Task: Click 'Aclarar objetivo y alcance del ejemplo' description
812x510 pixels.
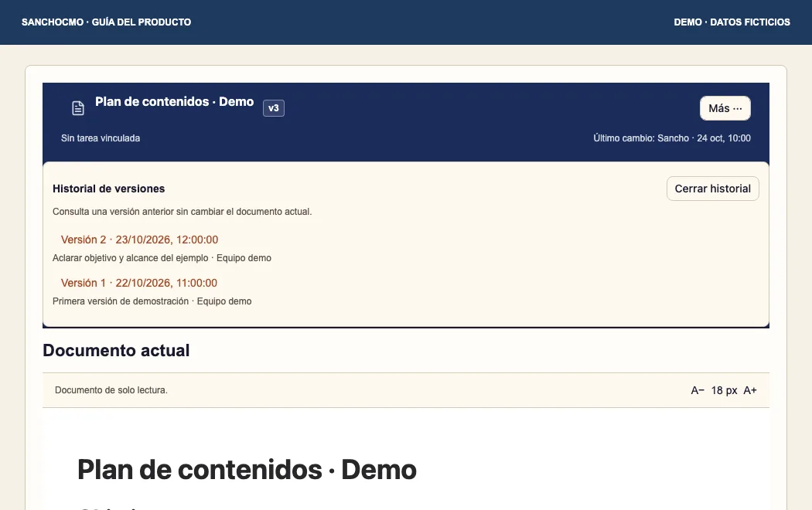Action: tap(131, 258)
